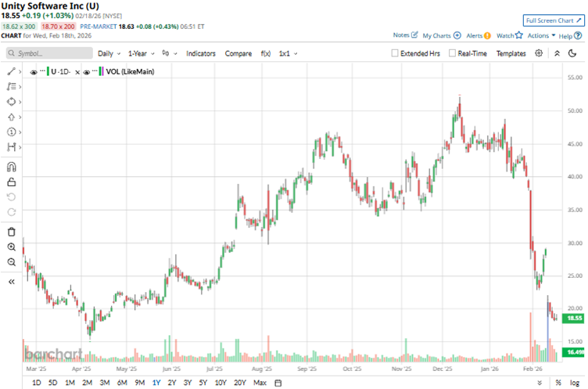
Task: Click the undo arrow icon
Action: pos(11,196)
